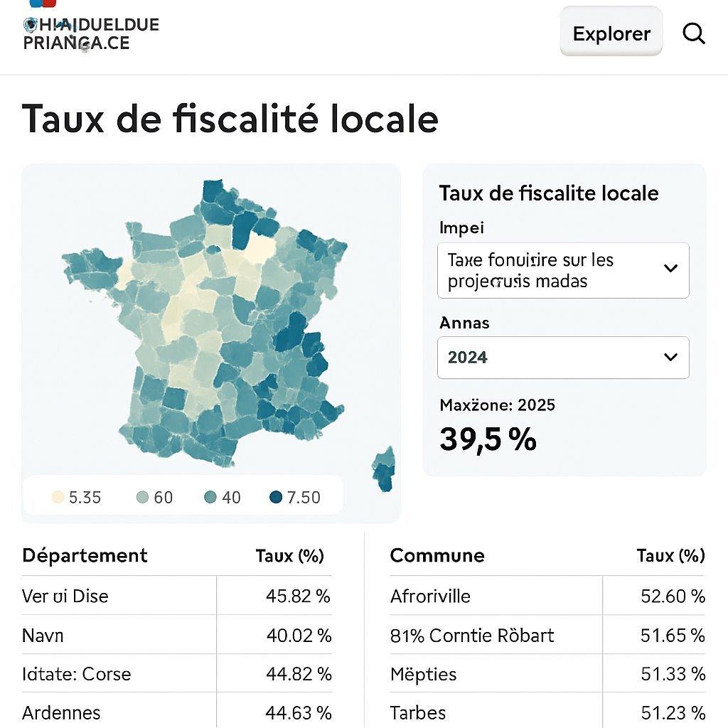The width and height of the screenshot is (728, 728).
Task: Expand the Annas year selector
Action: tap(562, 358)
